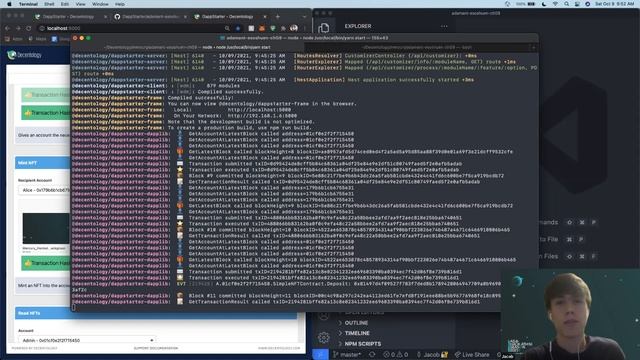
Task: Open VS Code Manage gear icon
Action: click(x=324, y=338)
